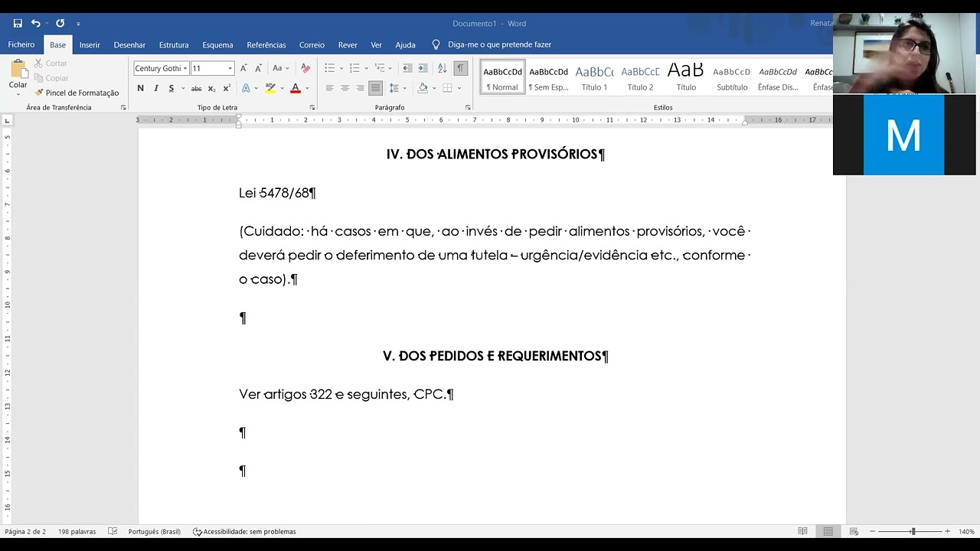The width and height of the screenshot is (980, 551).
Task: Decrease the font size
Action: [258, 68]
